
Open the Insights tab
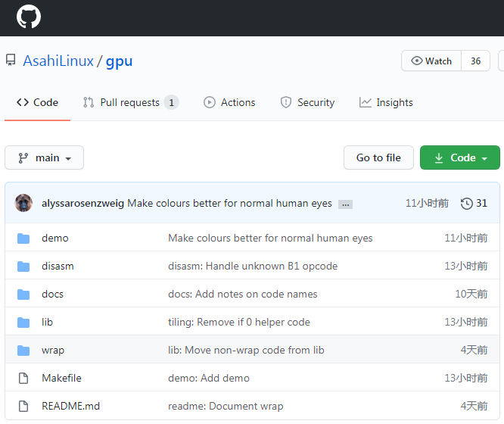point(386,103)
